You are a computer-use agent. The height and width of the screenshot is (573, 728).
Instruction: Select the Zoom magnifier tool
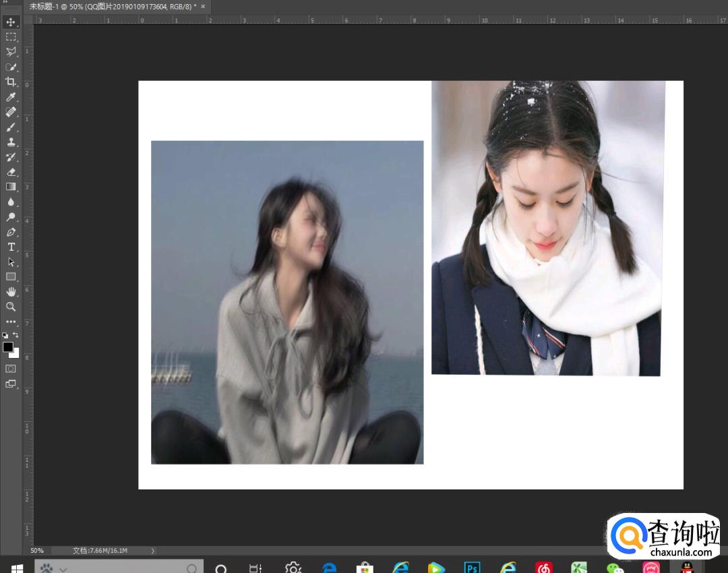(x=11, y=307)
